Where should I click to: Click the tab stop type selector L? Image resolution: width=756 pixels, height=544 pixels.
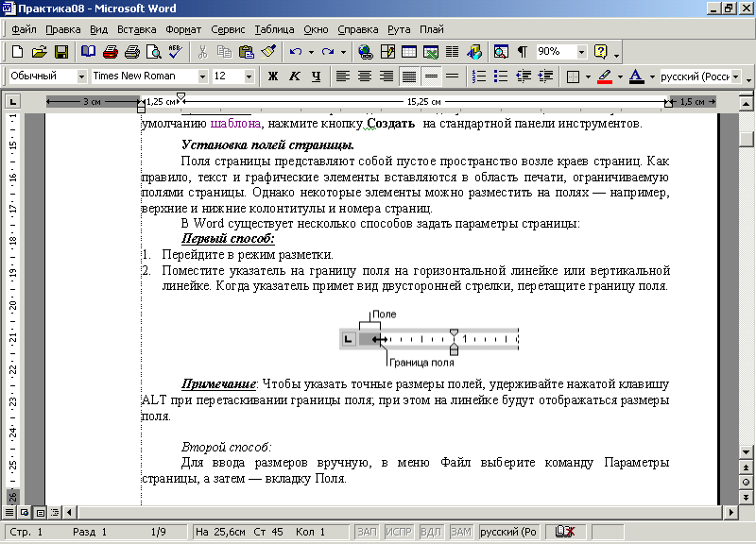[x=12, y=101]
